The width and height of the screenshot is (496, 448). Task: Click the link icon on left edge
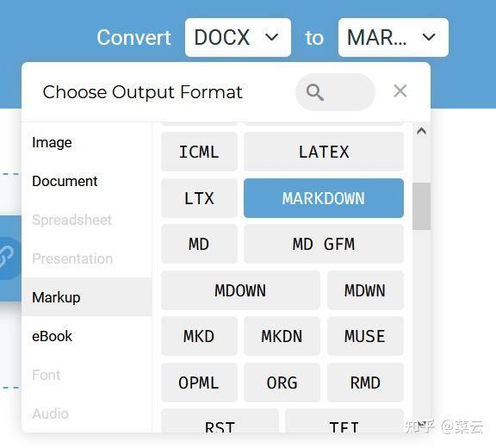[6, 258]
